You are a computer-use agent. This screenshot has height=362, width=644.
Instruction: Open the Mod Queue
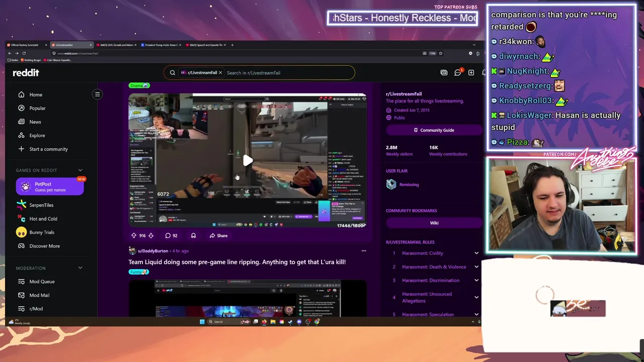(x=42, y=282)
